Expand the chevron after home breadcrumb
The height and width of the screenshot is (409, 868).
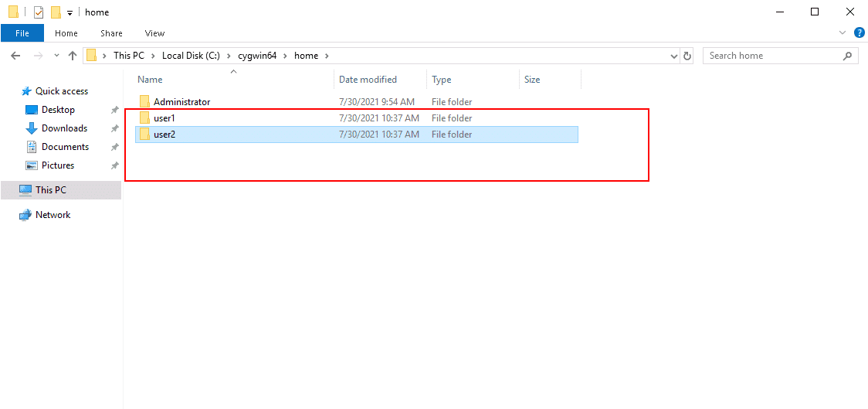click(327, 56)
